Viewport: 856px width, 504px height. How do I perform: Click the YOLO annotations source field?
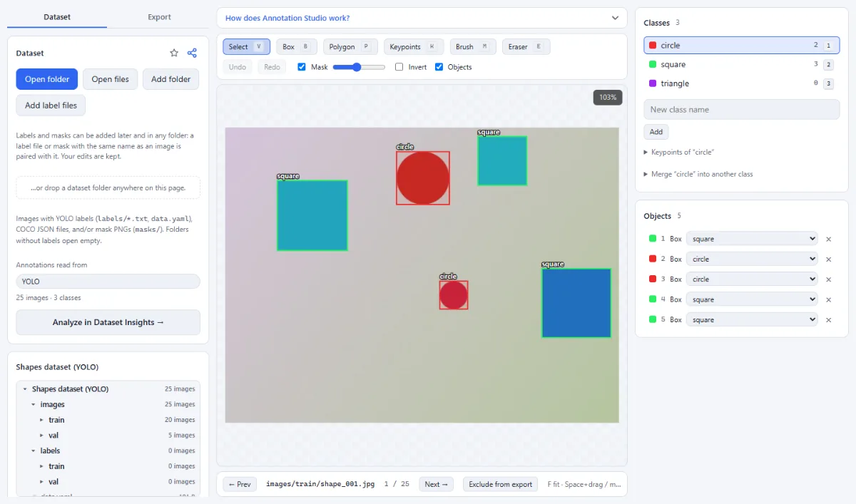point(108,282)
